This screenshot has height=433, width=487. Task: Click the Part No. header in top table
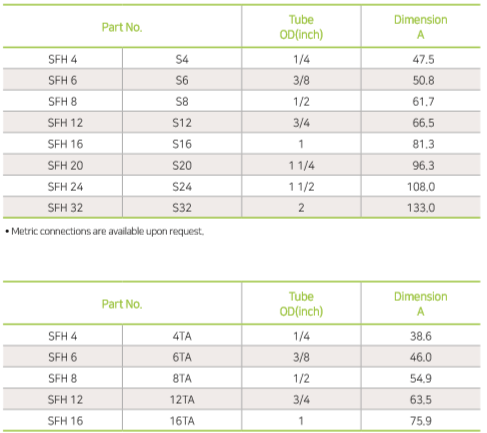pos(122,27)
